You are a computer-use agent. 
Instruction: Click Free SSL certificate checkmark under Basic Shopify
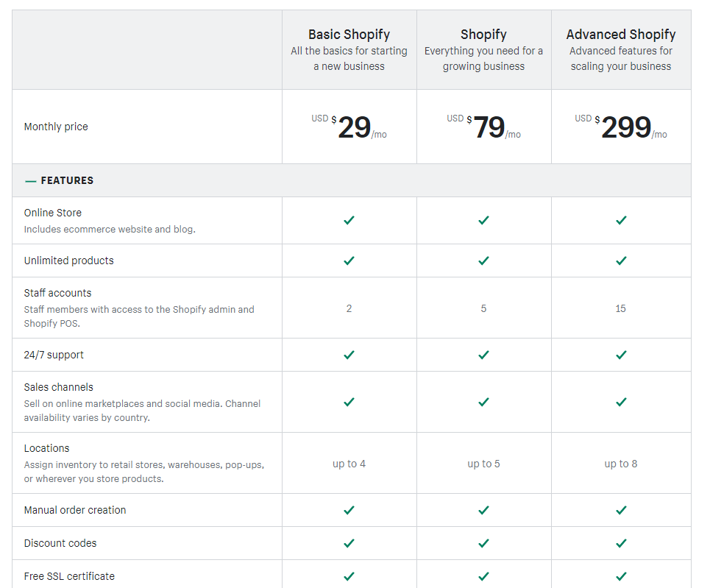[349, 576]
